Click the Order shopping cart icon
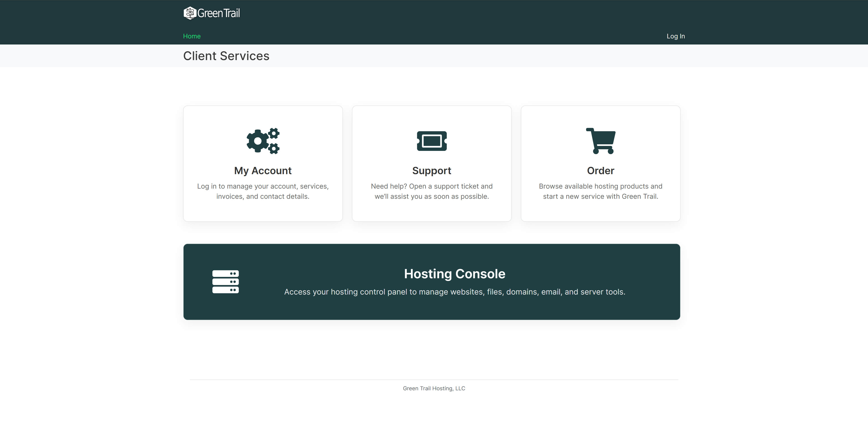Image resolution: width=868 pixels, height=421 pixels. tap(600, 141)
